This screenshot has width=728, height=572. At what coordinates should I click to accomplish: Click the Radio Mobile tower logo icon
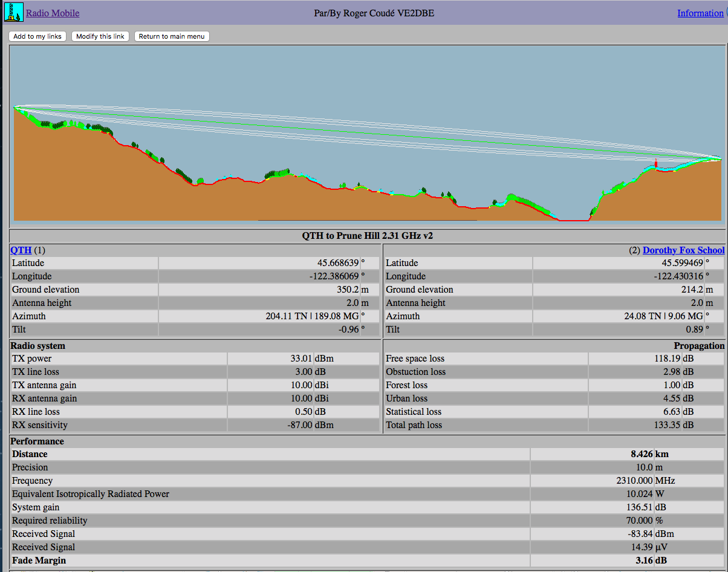[13, 13]
